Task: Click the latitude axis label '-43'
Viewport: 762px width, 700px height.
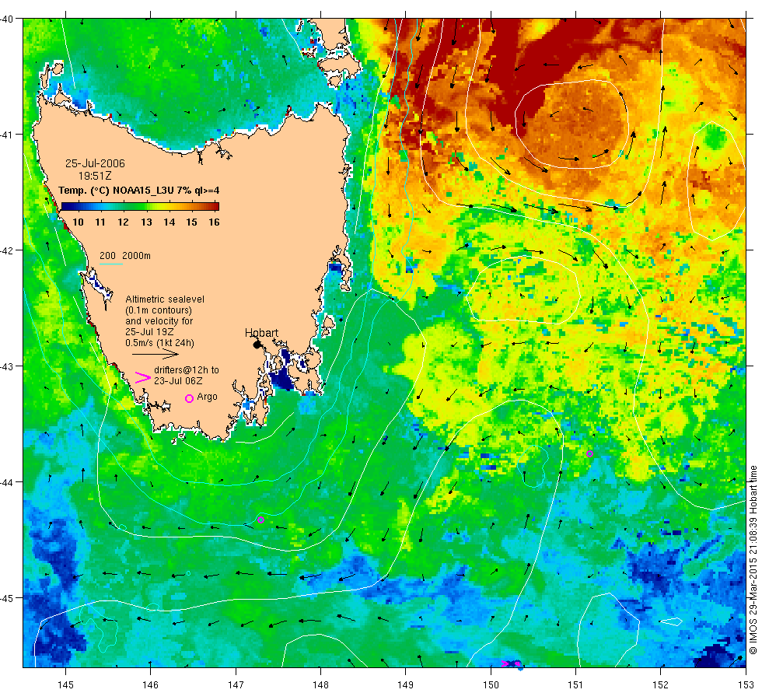Action: tap(7, 366)
